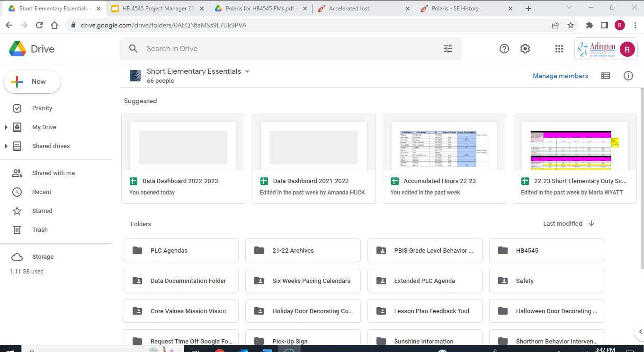
Task: Click the New button
Action: coord(32,81)
